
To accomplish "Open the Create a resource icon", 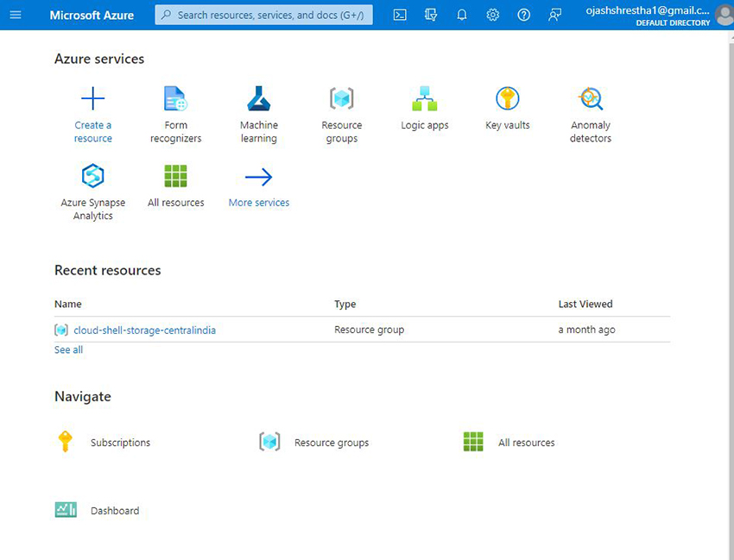I will click(92, 99).
